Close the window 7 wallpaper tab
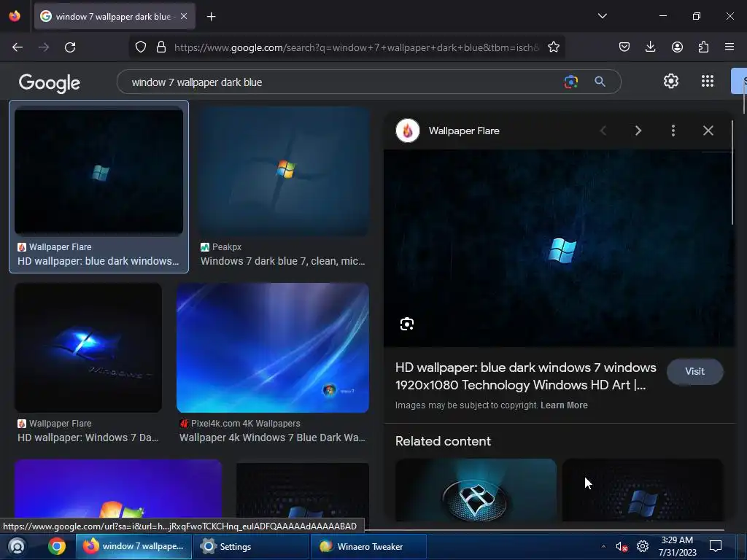 pos(184,16)
